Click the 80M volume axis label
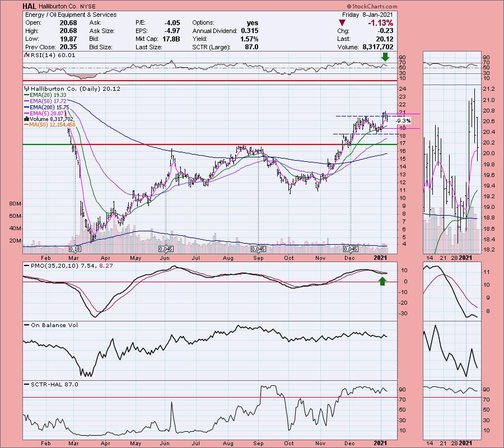Viewport: 504px width, 448px height. [15, 204]
